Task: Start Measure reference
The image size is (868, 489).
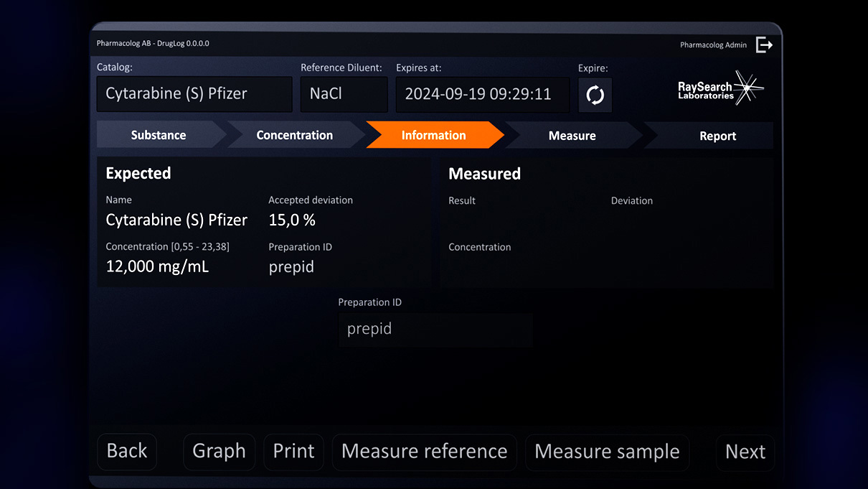Action: (x=424, y=452)
